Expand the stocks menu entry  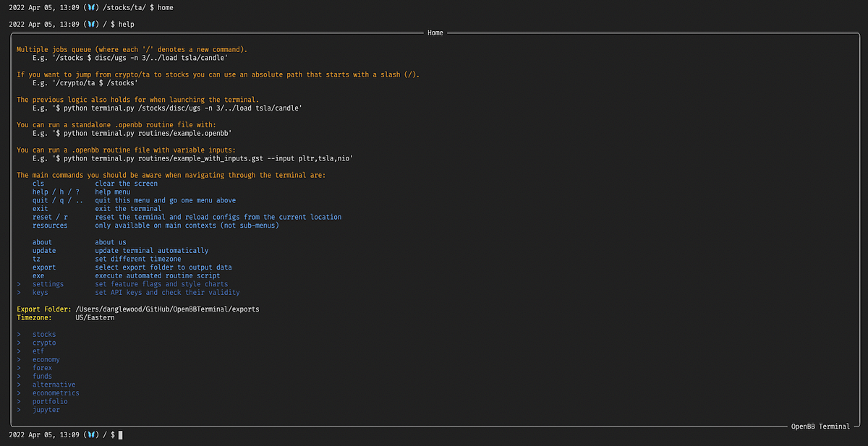coord(43,333)
